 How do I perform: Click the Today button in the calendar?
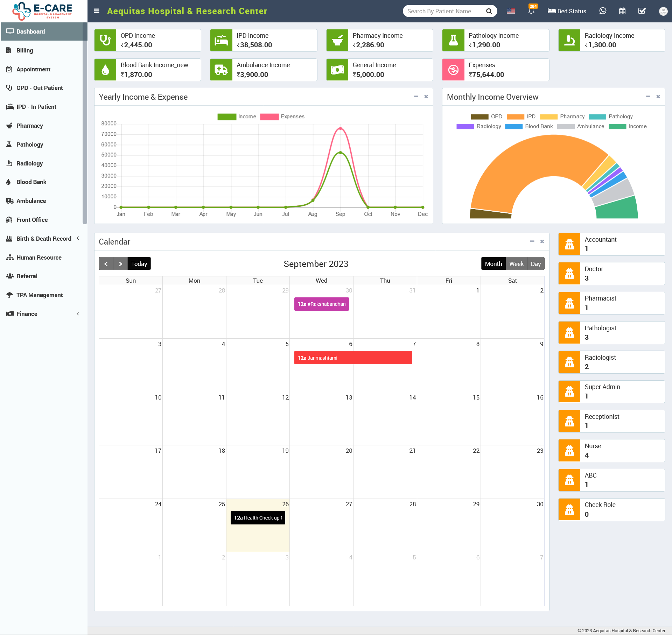pyautogui.click(x=139, y=263)
